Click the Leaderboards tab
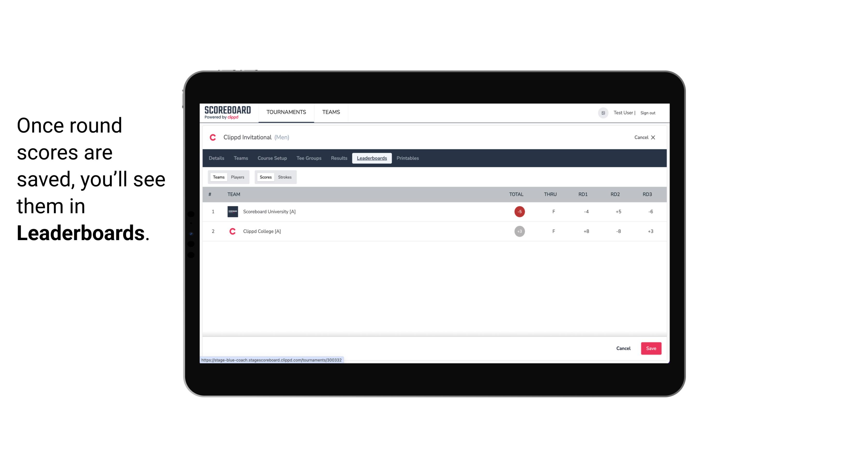Viewport: 868px width, 467px height. click(372, 158)
